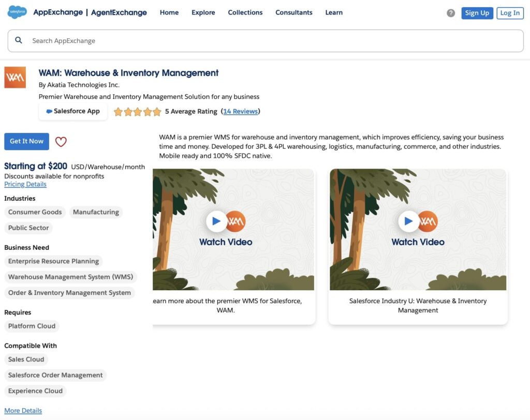Screen dimensions: 530x420
Task: Click the 'Business Need' heading
Action: pyautogui.click(x=27, y=247)
